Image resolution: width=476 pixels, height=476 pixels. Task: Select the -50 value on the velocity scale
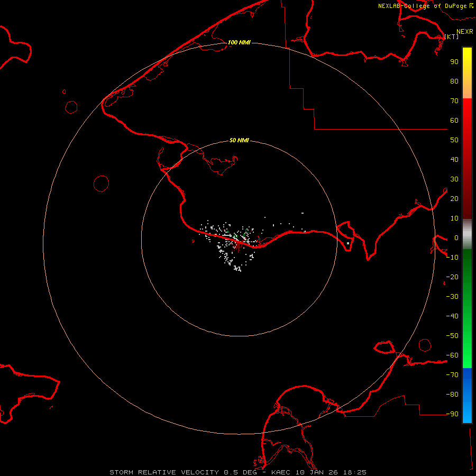point(452,336)
